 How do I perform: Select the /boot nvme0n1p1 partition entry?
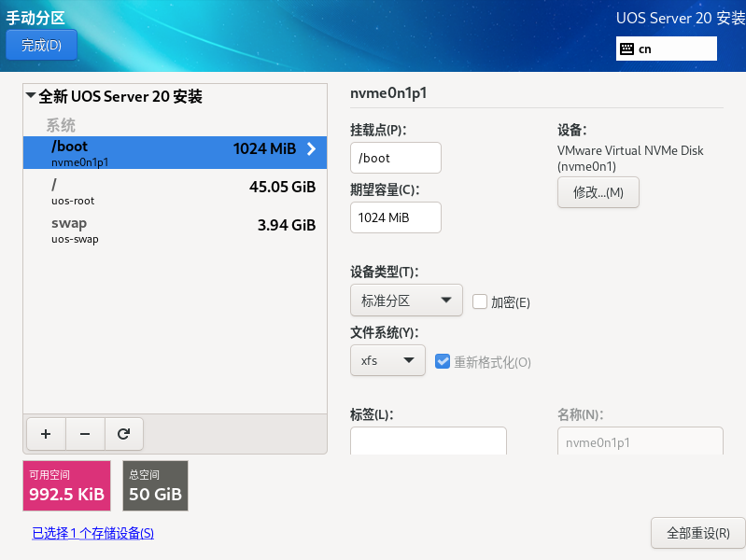[x=176, y=153]
